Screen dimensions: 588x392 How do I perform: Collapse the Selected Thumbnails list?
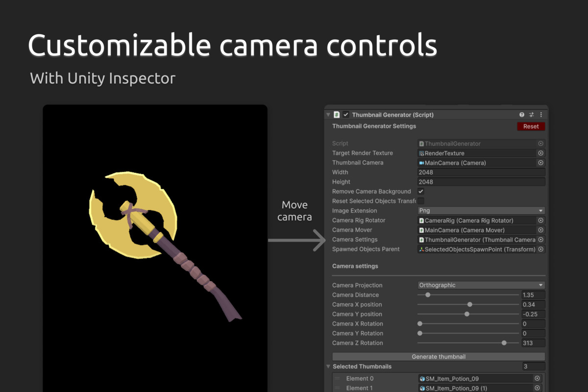[328, 366]
